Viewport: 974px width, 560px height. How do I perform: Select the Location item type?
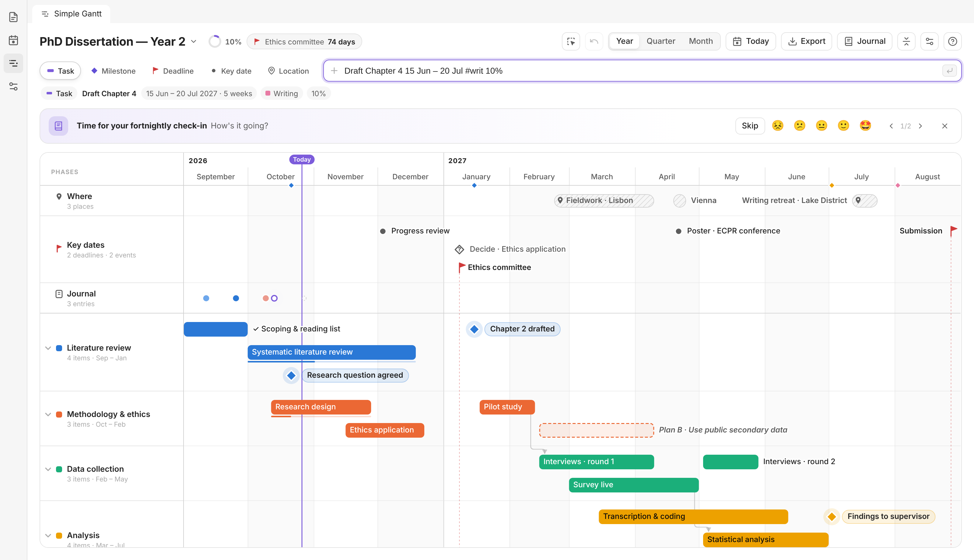pyautogui.click(x=288, y=71)
